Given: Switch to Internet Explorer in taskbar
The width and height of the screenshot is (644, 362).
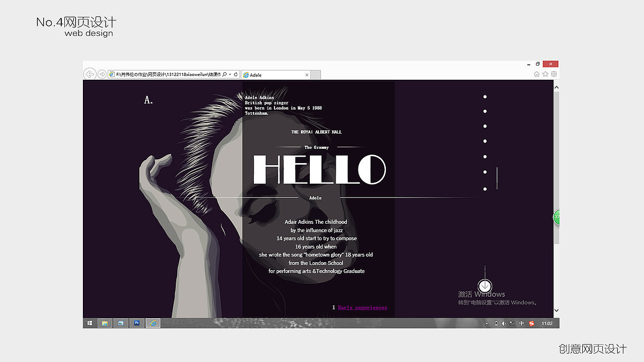Looking at the screenshot, I should click(153, 323).
